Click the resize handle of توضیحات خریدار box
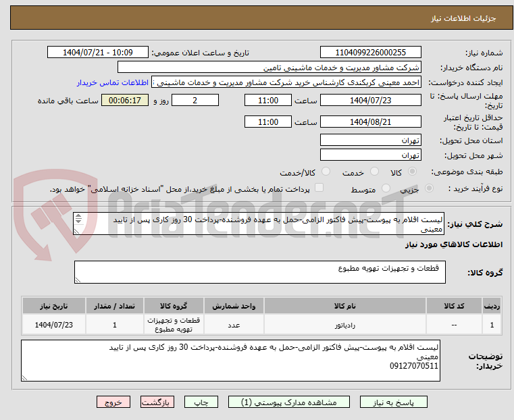 [x=24, y=378]
